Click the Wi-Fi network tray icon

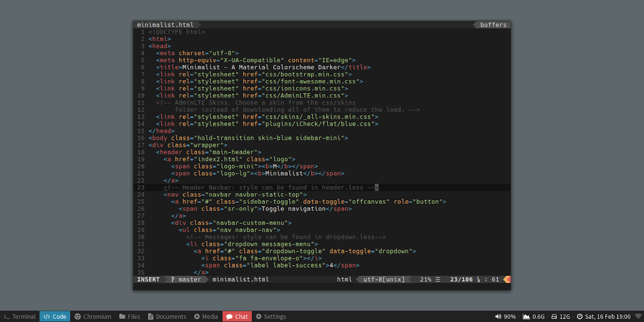click(x=638, y=316)
